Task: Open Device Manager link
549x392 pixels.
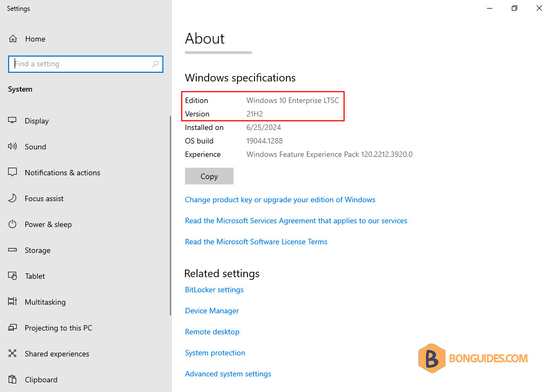Action: pyautogui.click(x=212, y=311)
